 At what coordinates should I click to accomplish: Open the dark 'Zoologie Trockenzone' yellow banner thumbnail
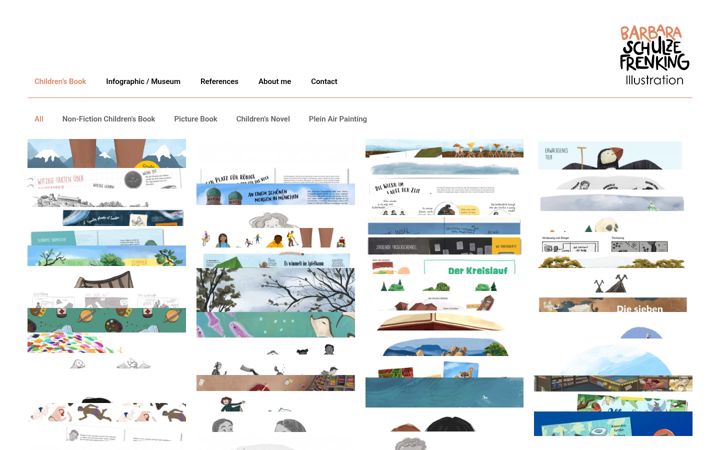click(444, 246)
